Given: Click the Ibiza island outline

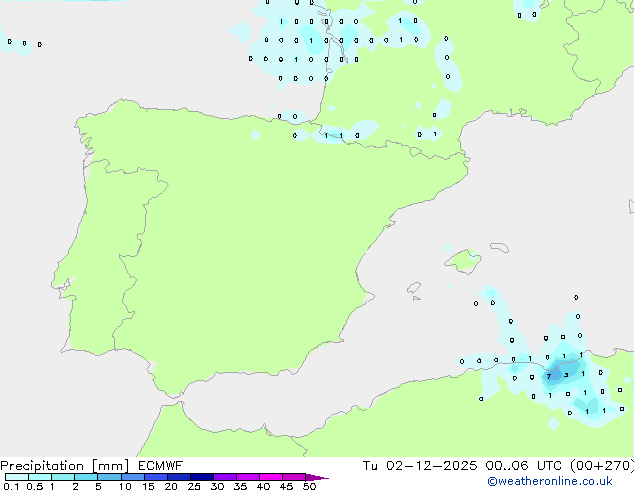Looking at the screenshot, I should pyautogui.click(x=414, y=288).
